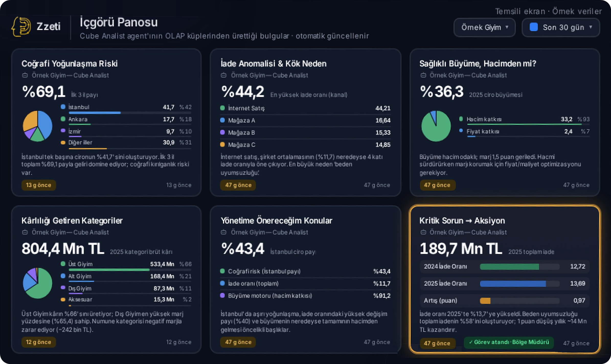Click the pie chart in Sağlıklı Büyüme card

point(436,126)
